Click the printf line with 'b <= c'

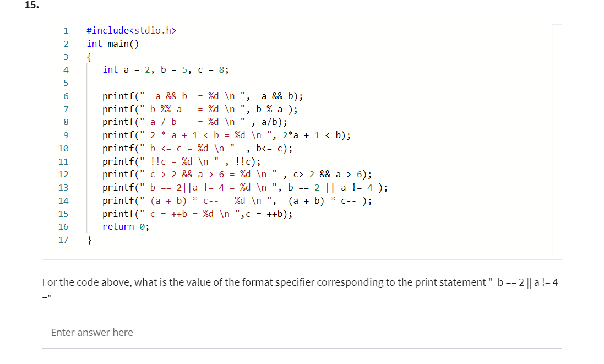click(x=197, y=148)
